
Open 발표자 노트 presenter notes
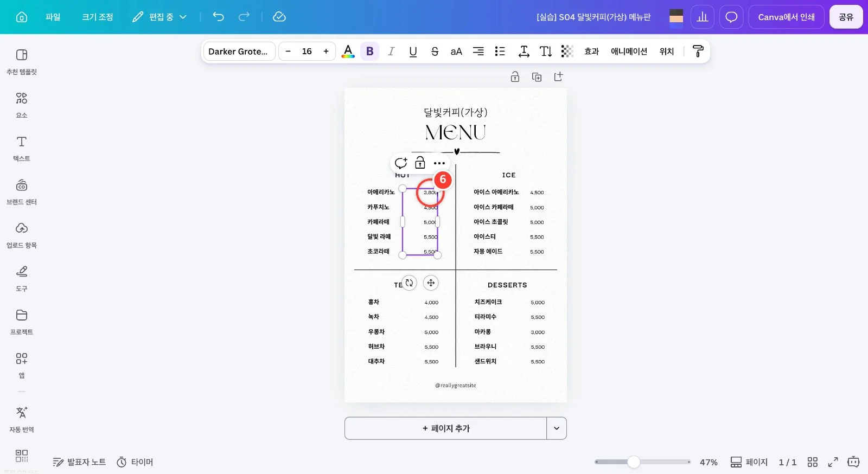pos(79,462)
